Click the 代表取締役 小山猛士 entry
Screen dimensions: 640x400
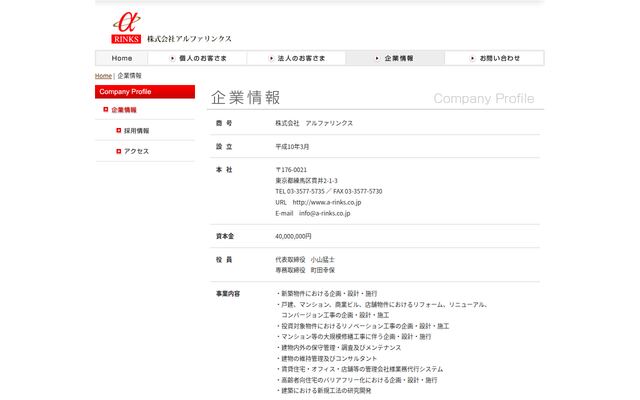click(x=305, y=260)
